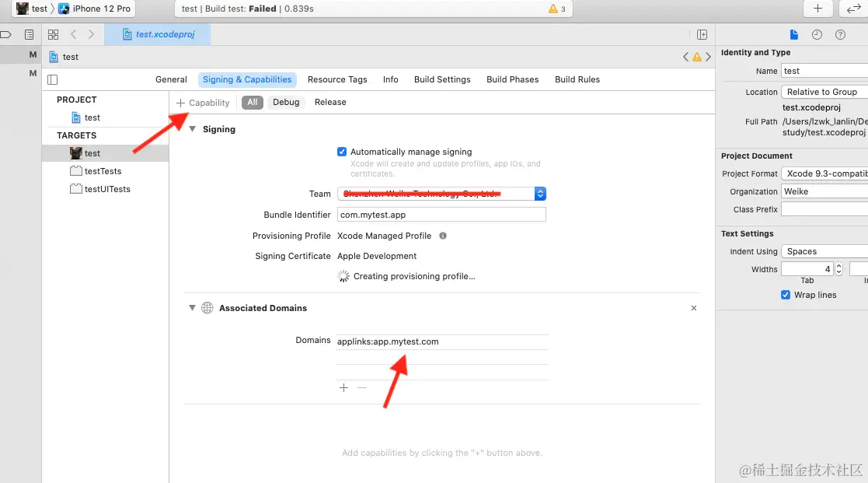Toggle the project and targets list sidebar
The image size is (868, 483).
(x=53, y=79)
